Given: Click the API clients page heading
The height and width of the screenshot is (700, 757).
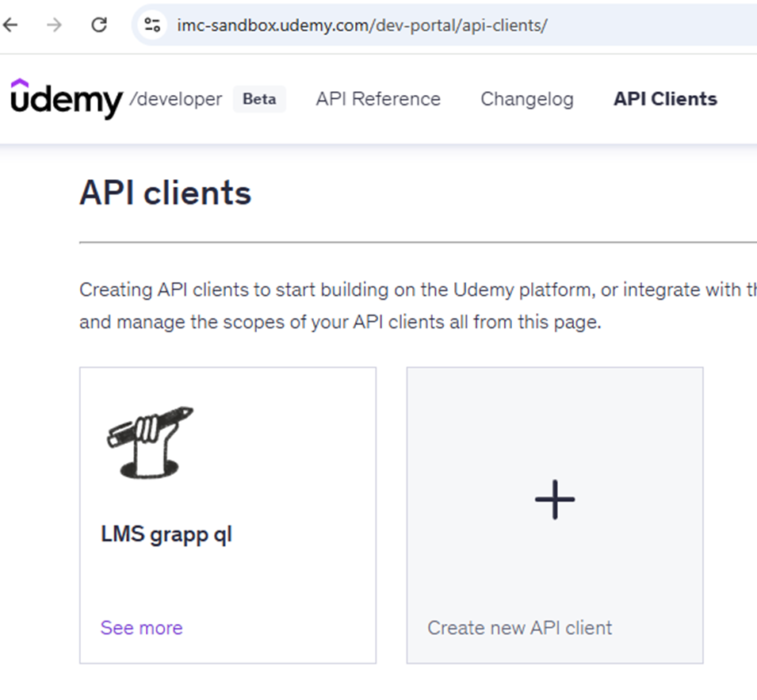Looking at the screenshot, I should click(x=165, y=193).
